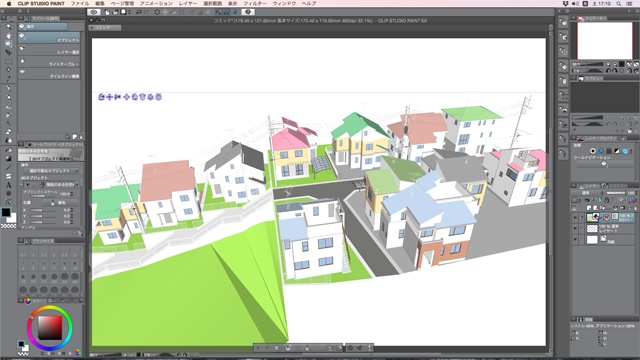Open the ファイル menu
The image size is (640, 360).
pyautogui.click(x=80, y=3)
